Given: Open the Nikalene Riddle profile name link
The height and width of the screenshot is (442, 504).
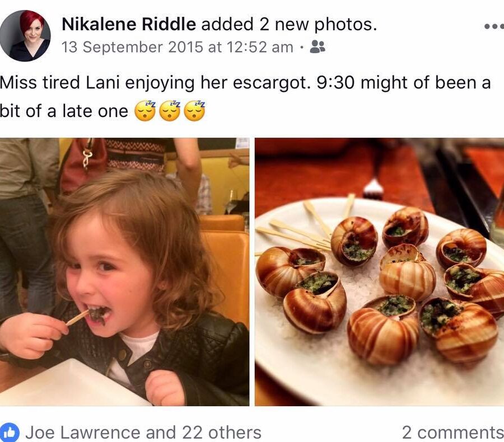Looking at the screenshot, I should [x=129, y=24].
